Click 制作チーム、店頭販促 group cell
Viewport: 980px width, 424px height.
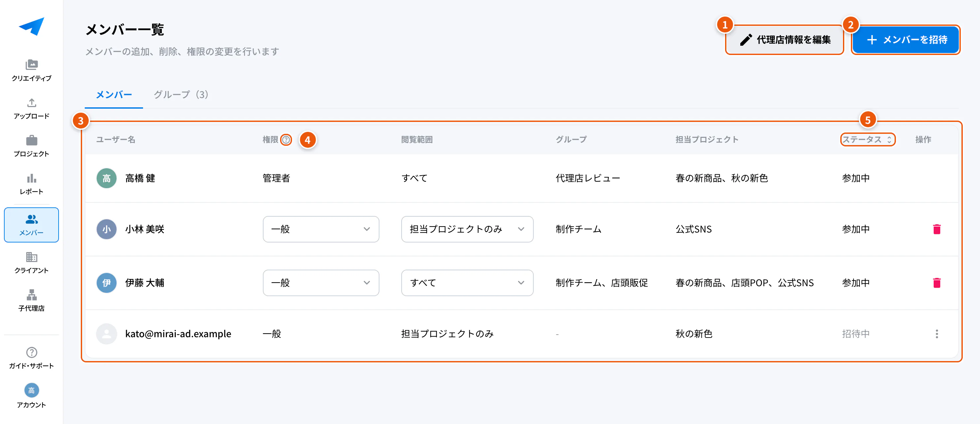[x=602, y=283]
